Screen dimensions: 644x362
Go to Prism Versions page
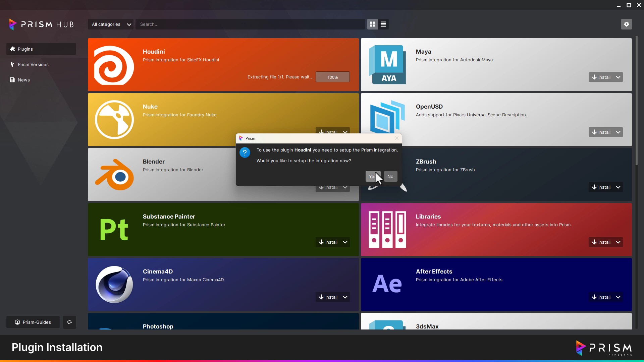[41, 64]
